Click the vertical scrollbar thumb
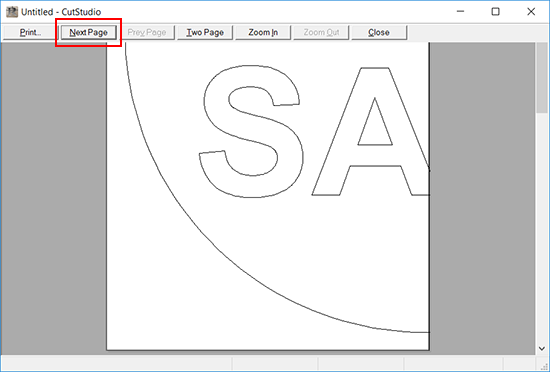Screen dimensions: 550x372 542,77
